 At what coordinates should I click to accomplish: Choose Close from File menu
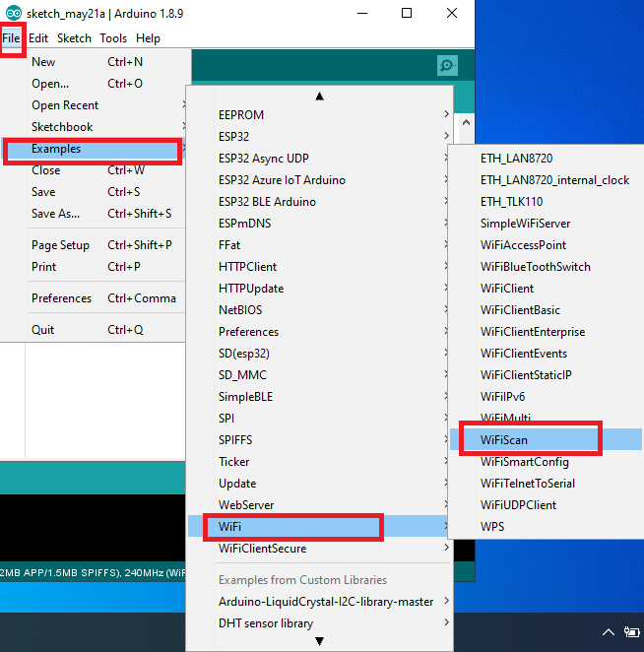[x=94, y=170]
